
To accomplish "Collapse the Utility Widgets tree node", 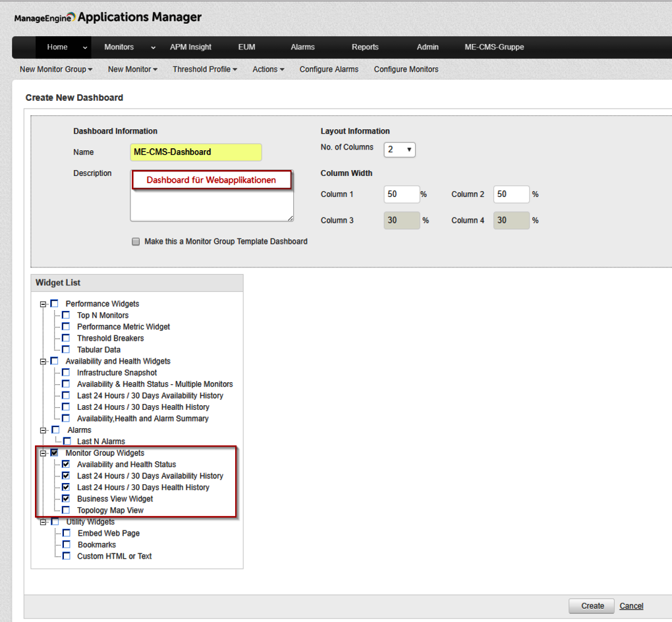I will (x=43, y=522).
